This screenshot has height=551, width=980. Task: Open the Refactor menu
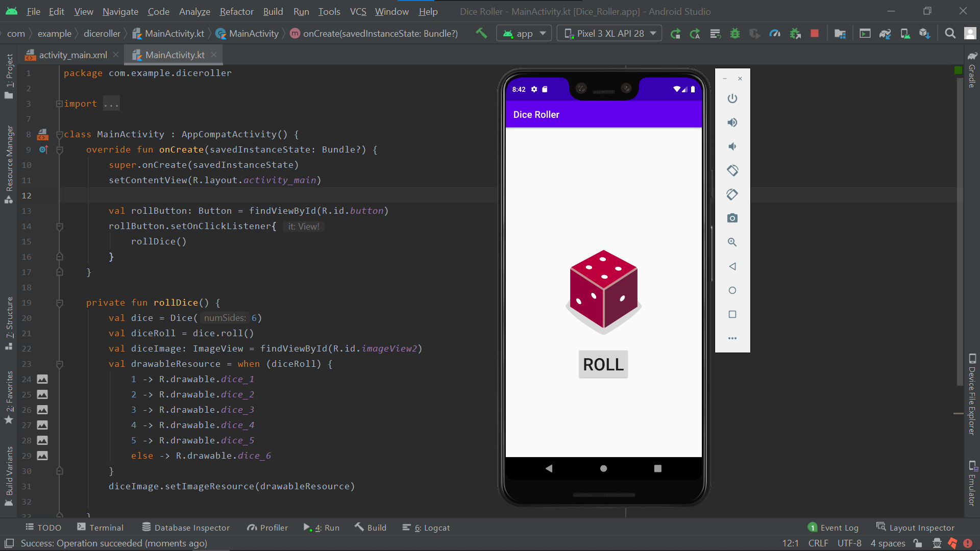236,11
